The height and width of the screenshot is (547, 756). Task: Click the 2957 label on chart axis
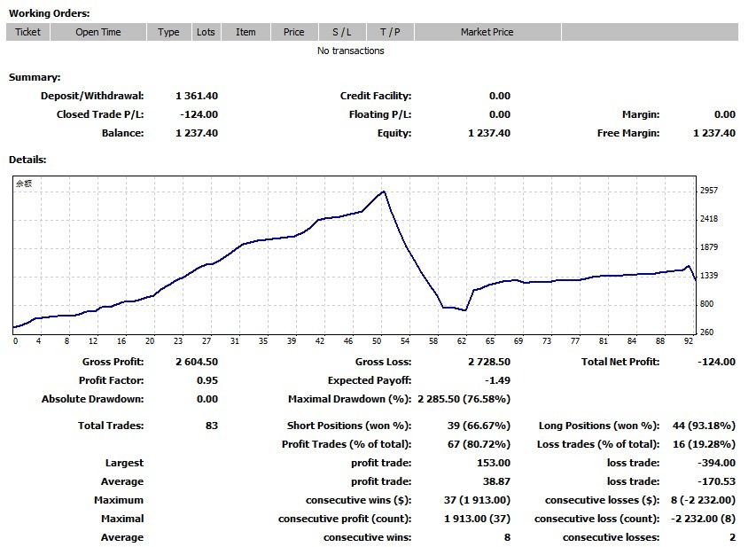708,191
